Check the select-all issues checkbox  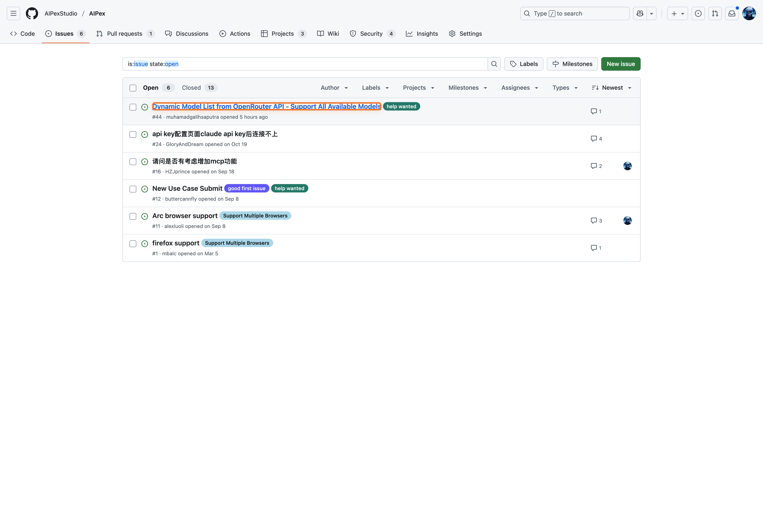tap(133, 88)
